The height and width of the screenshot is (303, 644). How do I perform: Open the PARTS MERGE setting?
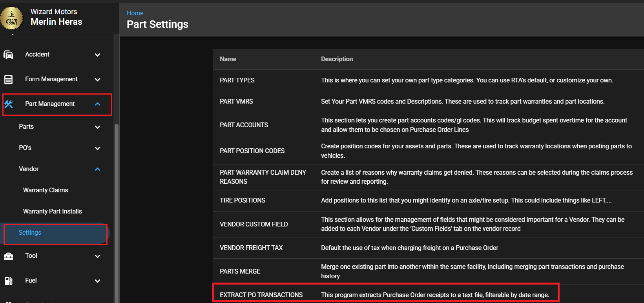[x=240, y=272]
